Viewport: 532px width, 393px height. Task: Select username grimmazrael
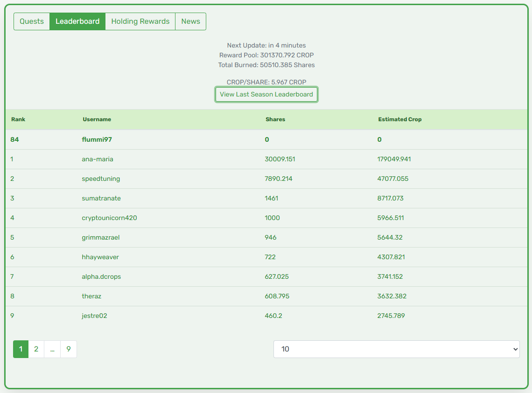[100, 237]
